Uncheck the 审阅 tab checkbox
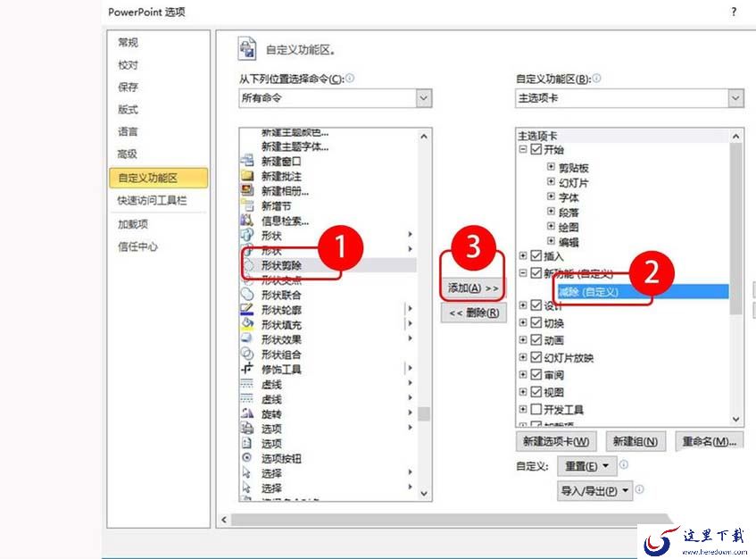 pos(536,374)
